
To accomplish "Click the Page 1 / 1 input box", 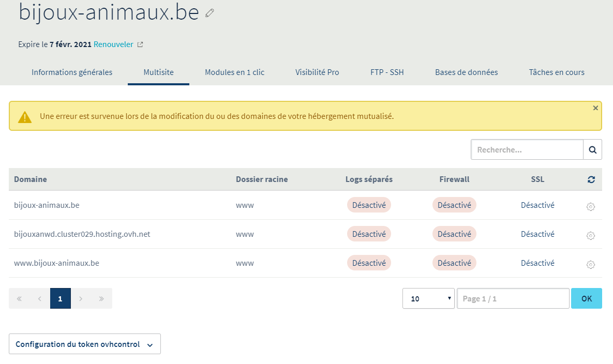I will pyautogui.click(x=513, y=299).
